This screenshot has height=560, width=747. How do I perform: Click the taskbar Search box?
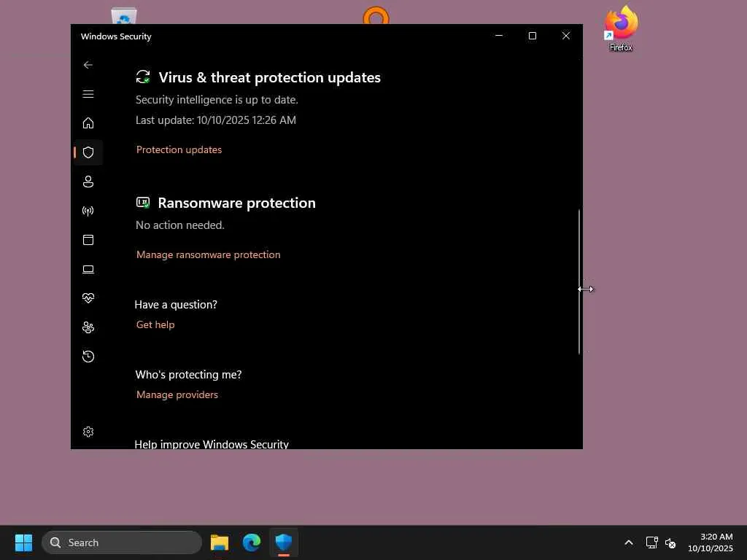point(122,542)
